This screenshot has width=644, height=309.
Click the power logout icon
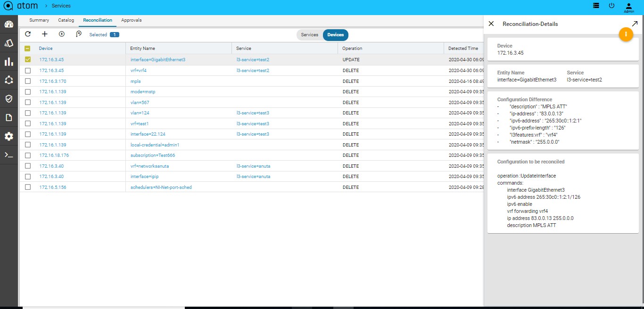pos(612,6)
